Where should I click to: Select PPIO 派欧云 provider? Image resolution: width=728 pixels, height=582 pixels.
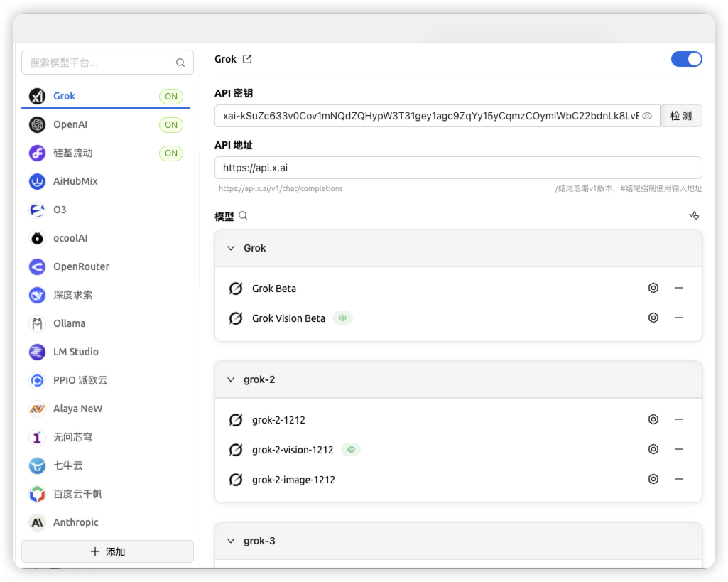[106, 380]
